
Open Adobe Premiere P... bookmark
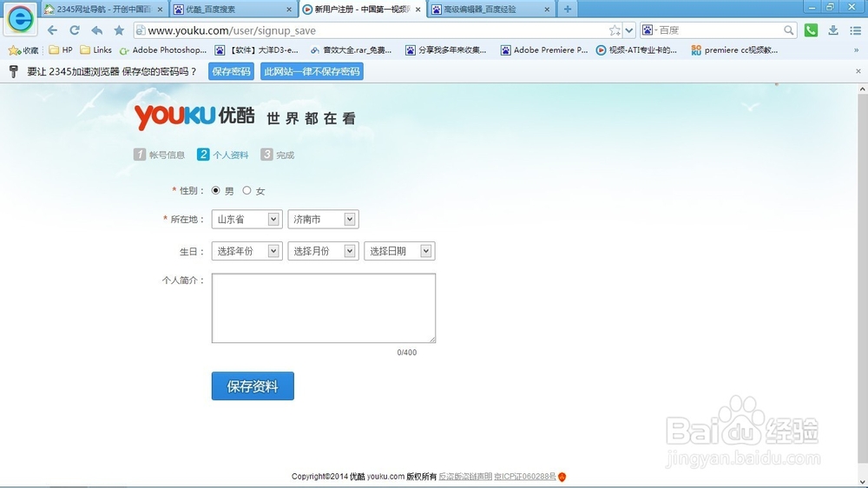point(544,49)
